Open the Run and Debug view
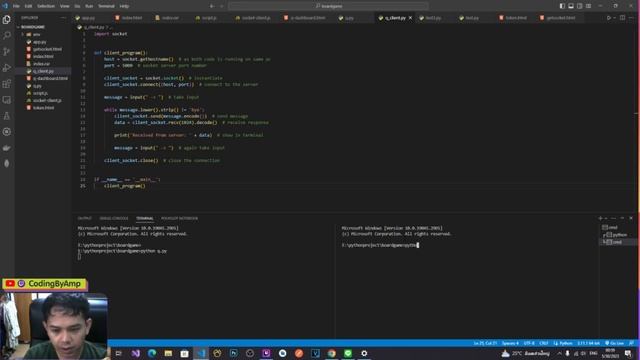Viewport: 640px width, 360px height. (x=7, y=68)
